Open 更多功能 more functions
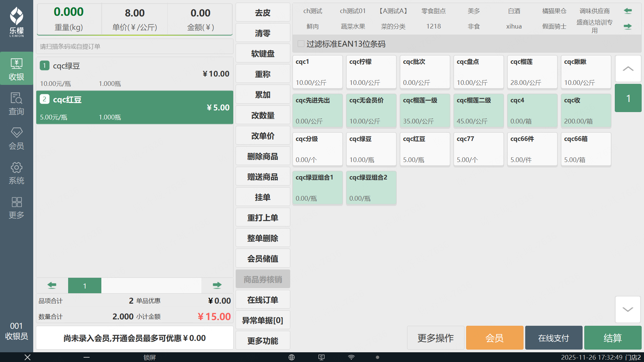644x362 pixels. (263, 341)
